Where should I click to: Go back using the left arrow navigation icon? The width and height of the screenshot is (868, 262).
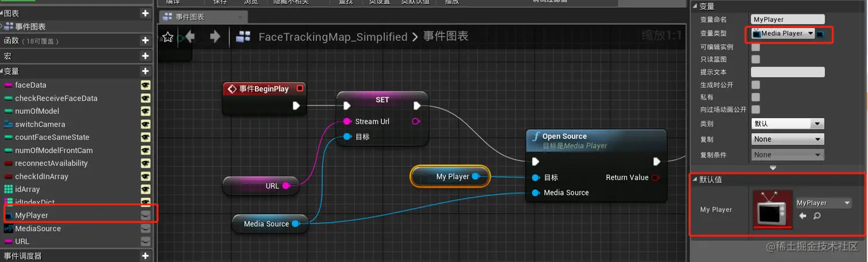click(189, 37)
